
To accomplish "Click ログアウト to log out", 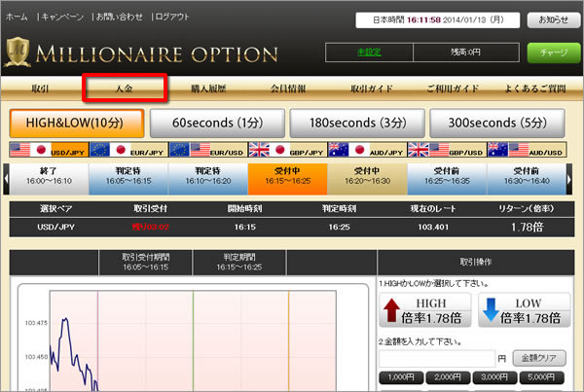I will (172, 17).
